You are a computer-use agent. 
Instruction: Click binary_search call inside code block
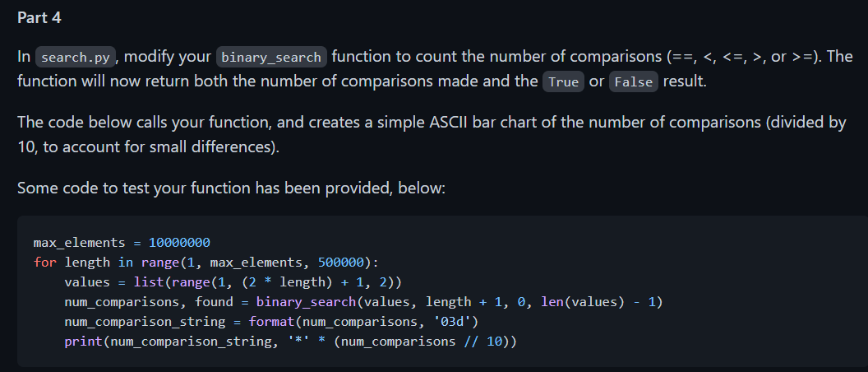coord(306,302)
